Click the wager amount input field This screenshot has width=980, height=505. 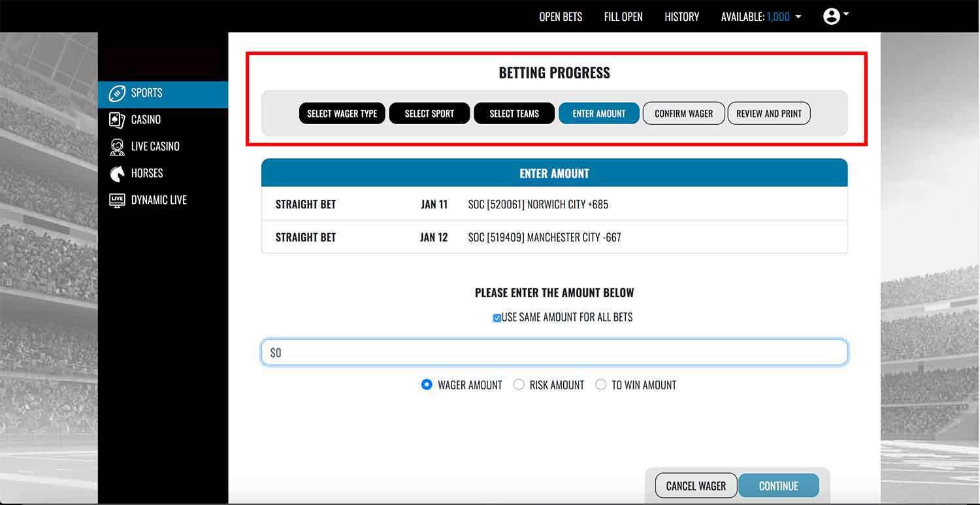(x=555, y=352)
